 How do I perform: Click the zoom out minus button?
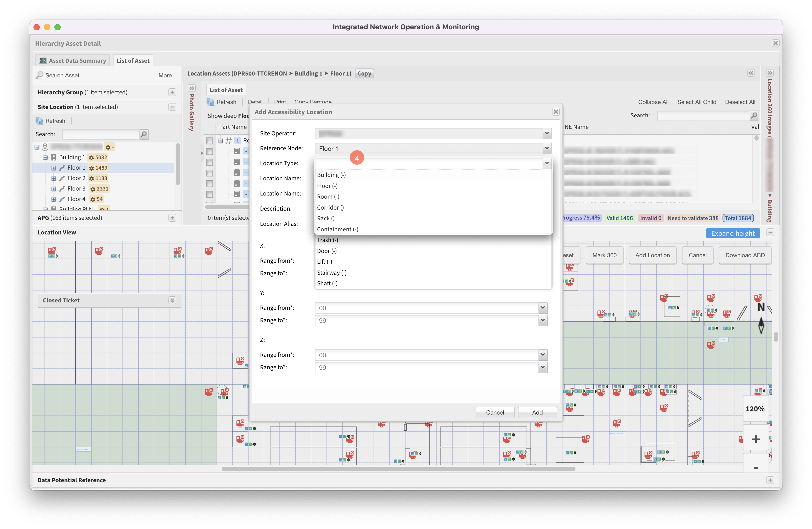(x=756, y=467)
